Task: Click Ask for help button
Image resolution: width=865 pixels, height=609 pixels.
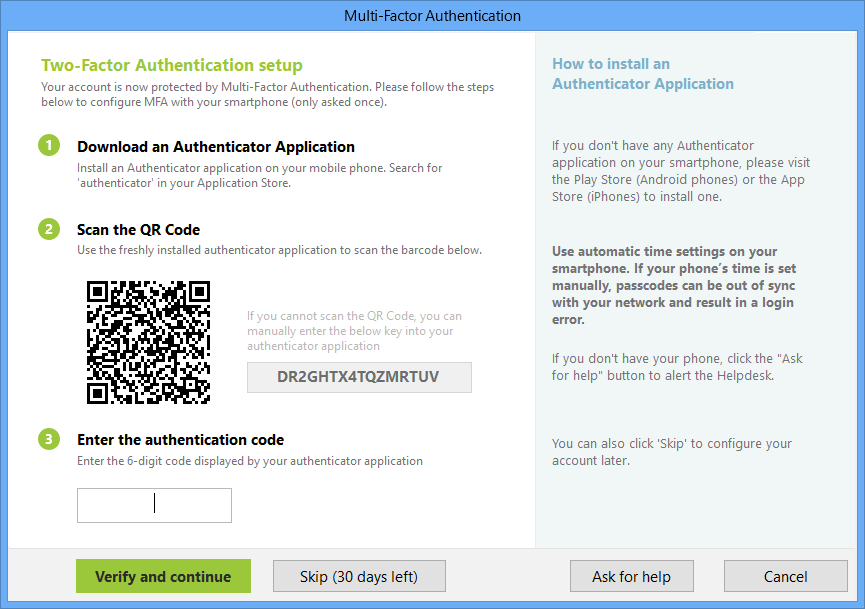Action: tap(632, 576)
